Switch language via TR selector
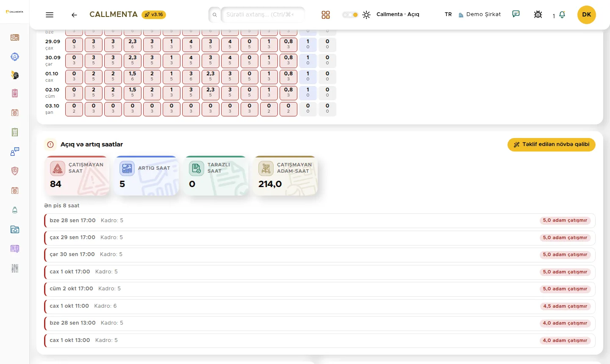 448,14
